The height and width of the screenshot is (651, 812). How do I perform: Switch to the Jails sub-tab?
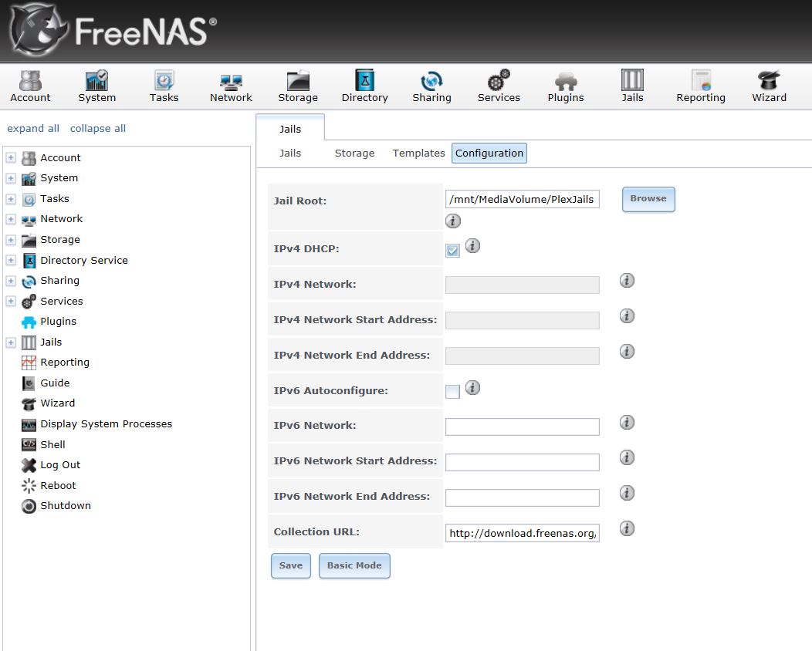point(290,153)
